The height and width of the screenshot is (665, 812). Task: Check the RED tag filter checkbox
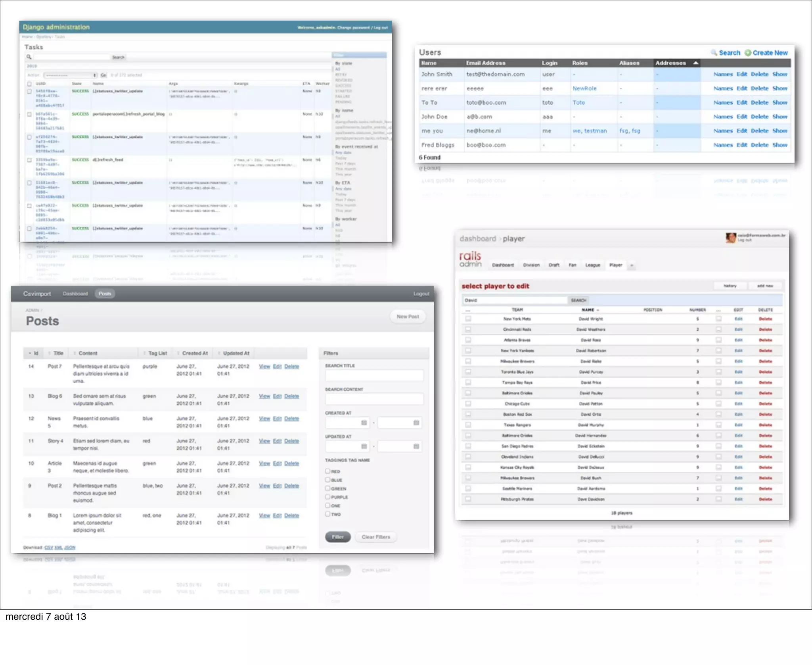[328, 471]
